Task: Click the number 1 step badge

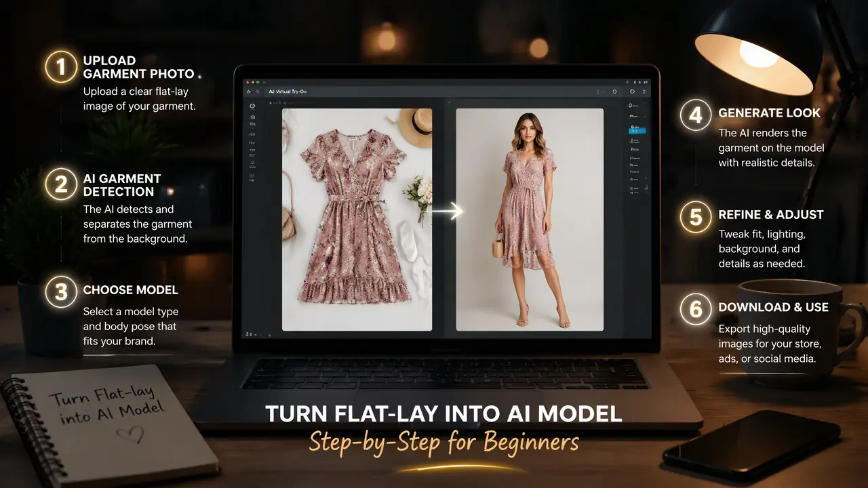Action: pos(61,68)
